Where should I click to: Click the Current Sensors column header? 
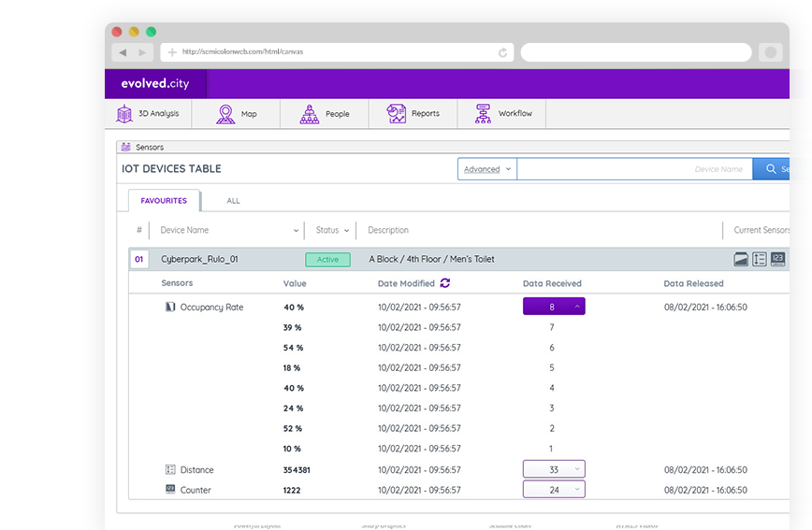coord(761,230)
